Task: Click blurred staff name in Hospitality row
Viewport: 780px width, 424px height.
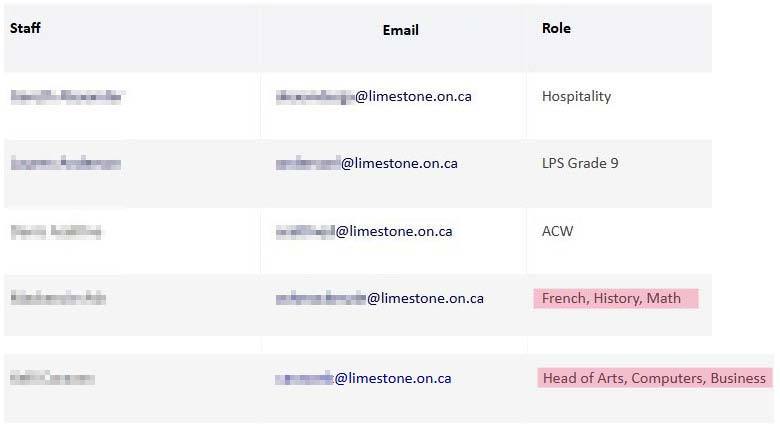Action: 66,96
